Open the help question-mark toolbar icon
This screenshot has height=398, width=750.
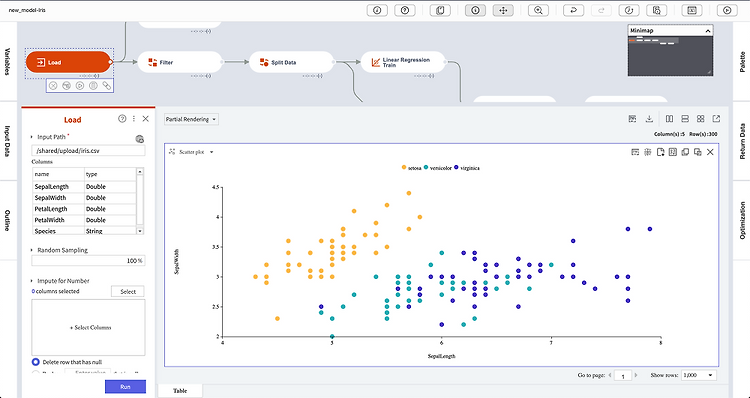pos(405,10)
